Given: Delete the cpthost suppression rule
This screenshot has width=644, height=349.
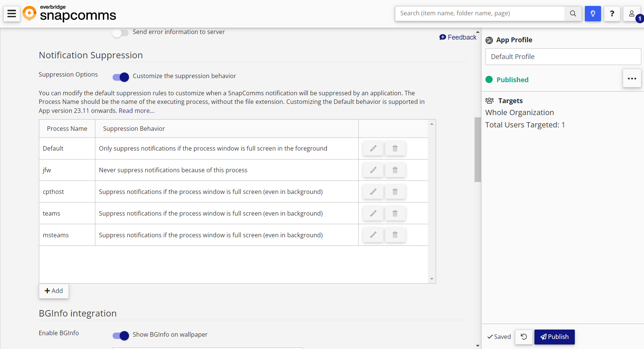Looking at the screenshot, I should click(x=395, y=192).
